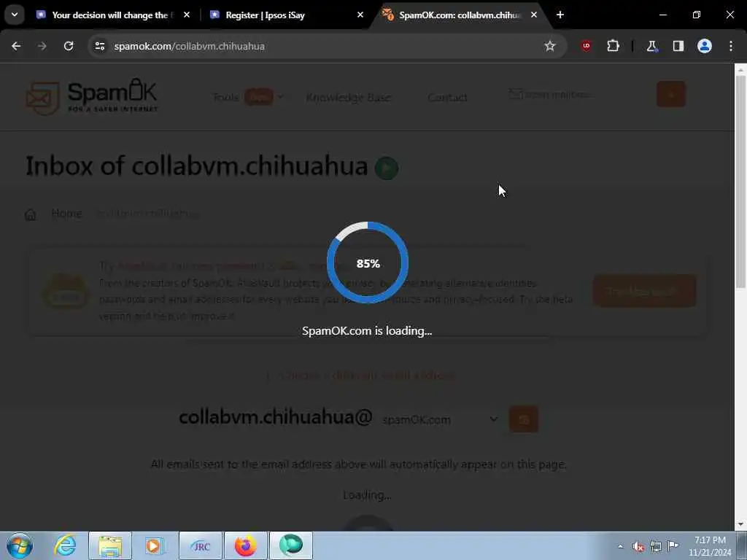
Task: Open Chrome three-dot menu
Action: click(731, 46)
